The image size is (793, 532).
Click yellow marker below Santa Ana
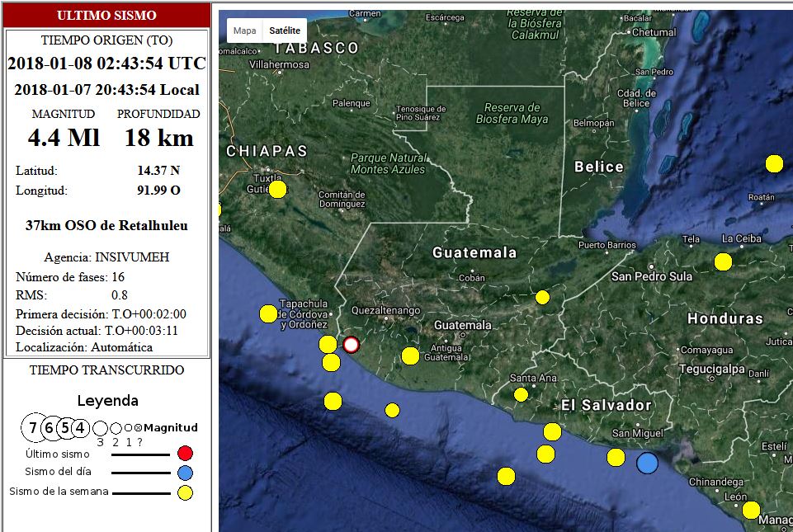pyautogui.click(x=521, y=394)
